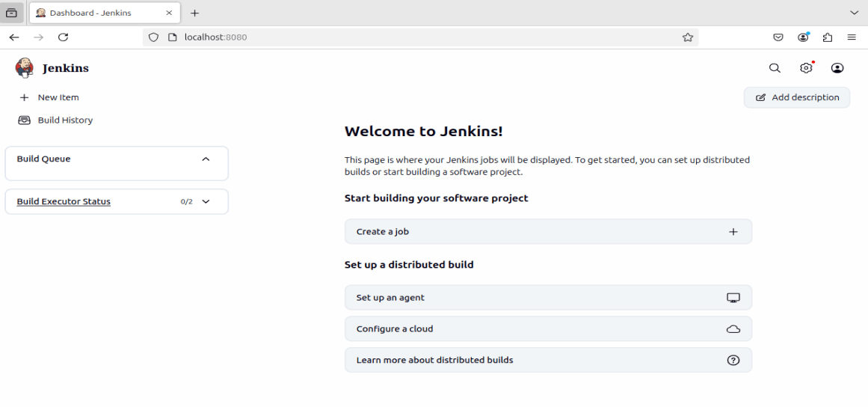Click the page info icon in address bar
The image size is (868, 407).
tap(172, 37)
